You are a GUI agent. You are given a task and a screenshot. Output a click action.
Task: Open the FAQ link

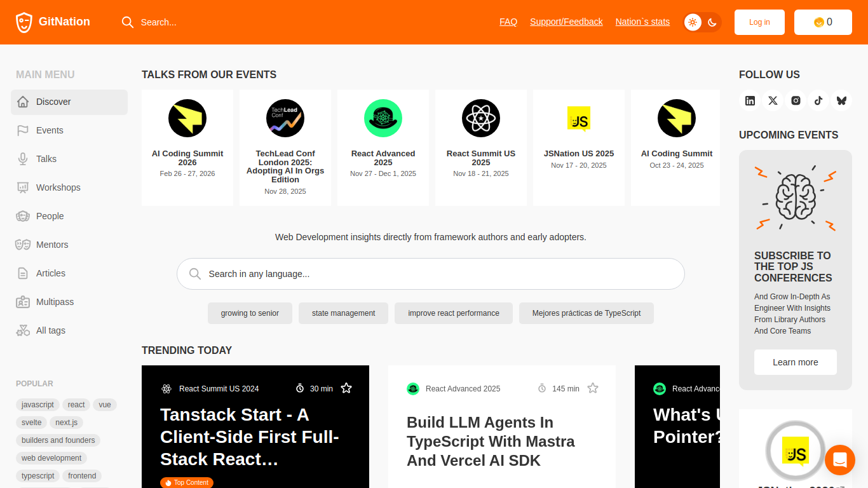(508, 22)
